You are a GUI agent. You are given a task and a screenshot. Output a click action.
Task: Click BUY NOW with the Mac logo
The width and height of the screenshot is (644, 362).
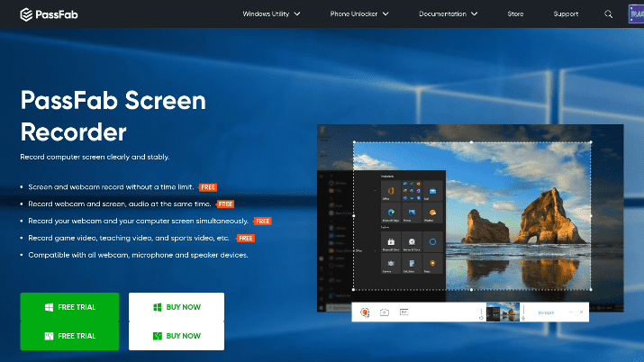177,336
